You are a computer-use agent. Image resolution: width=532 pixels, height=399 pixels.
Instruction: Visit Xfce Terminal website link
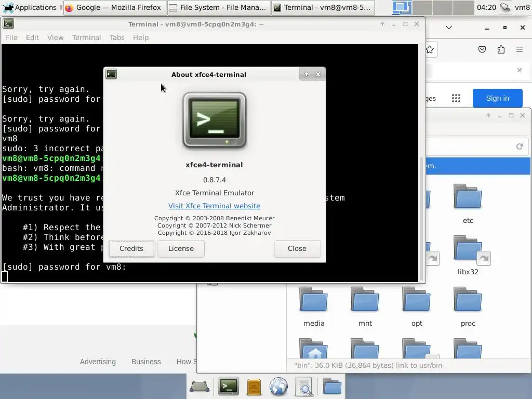(214, 206)
